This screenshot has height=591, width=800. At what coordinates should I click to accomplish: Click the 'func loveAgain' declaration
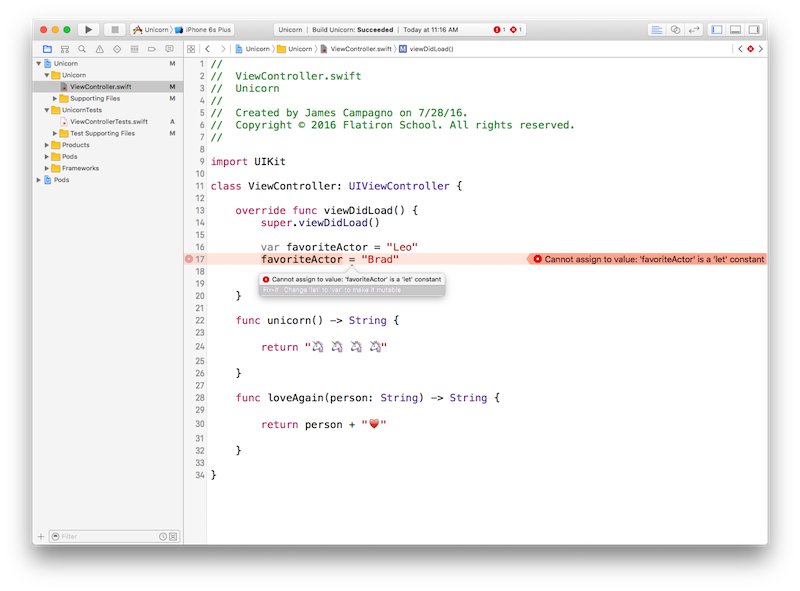280,398
